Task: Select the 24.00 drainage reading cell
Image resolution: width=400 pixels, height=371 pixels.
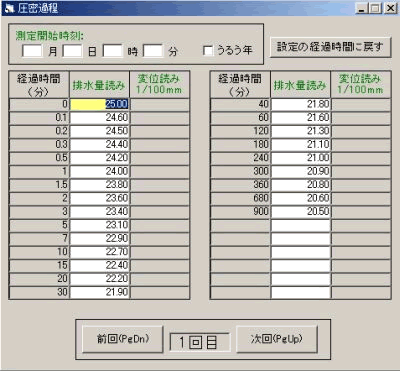Action: [x=99, y=171]
